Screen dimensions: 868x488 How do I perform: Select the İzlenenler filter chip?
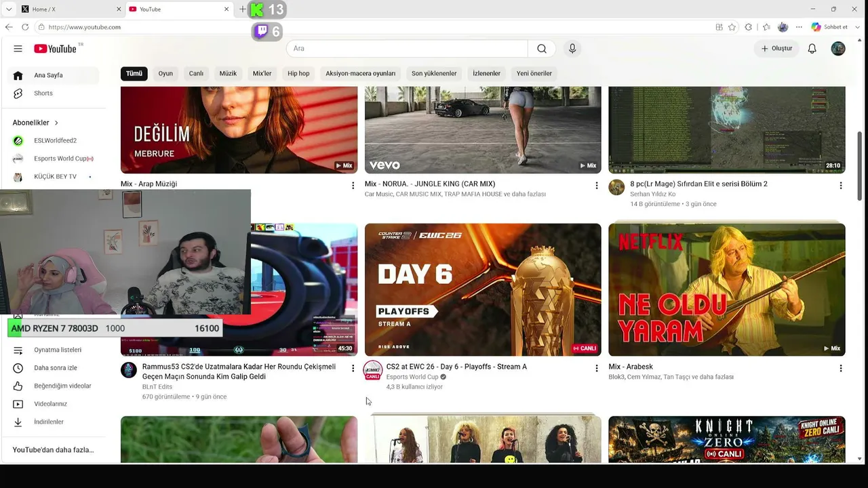point(486,73)
